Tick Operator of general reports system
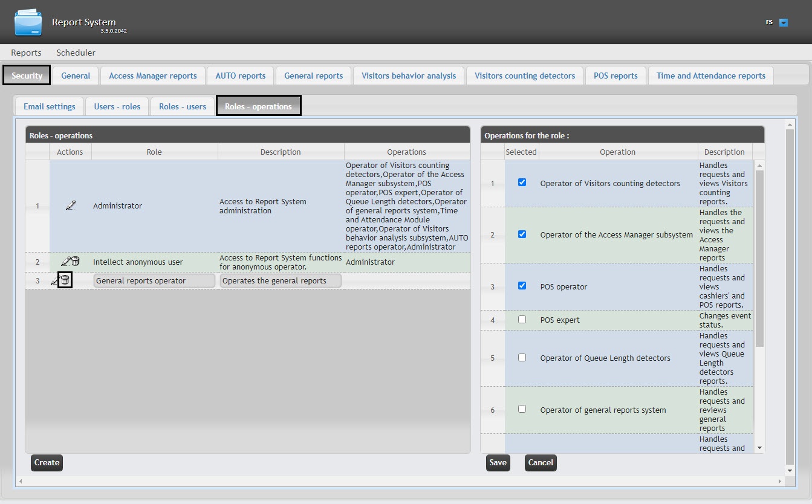812x504 pixels. pos(522,409)
